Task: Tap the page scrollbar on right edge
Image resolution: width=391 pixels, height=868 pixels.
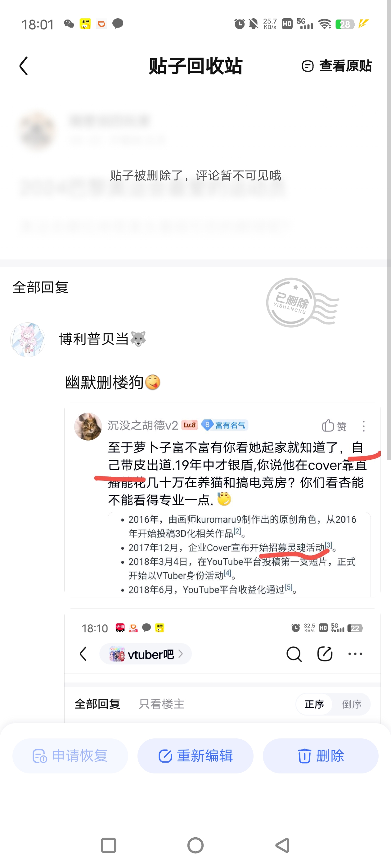Action: (x=389, y=230)
